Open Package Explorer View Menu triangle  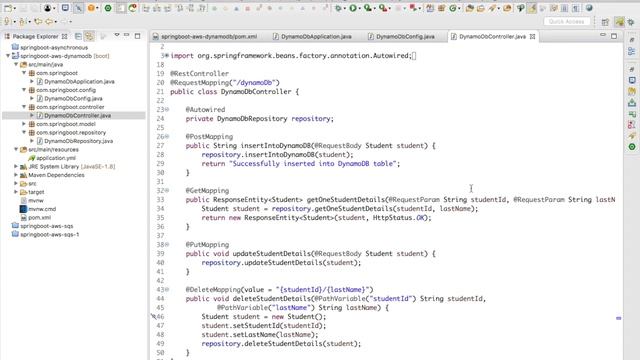coord(117,35)
